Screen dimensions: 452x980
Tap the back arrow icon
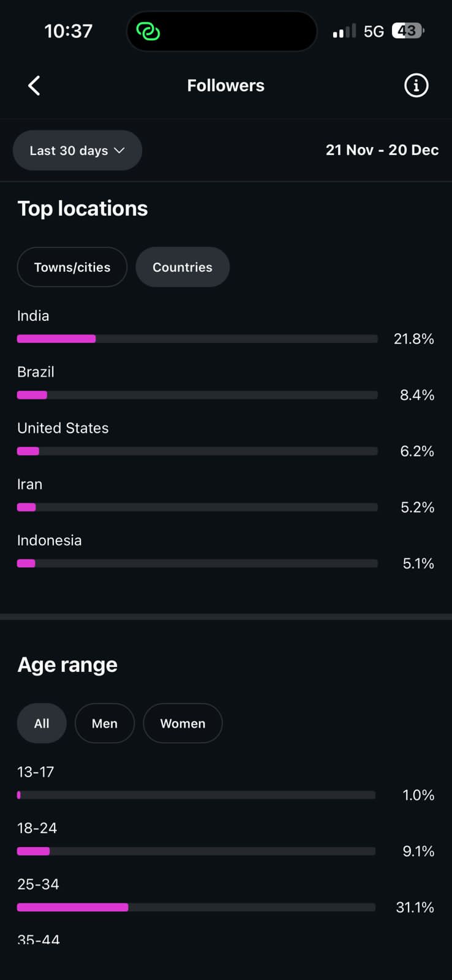34,86
